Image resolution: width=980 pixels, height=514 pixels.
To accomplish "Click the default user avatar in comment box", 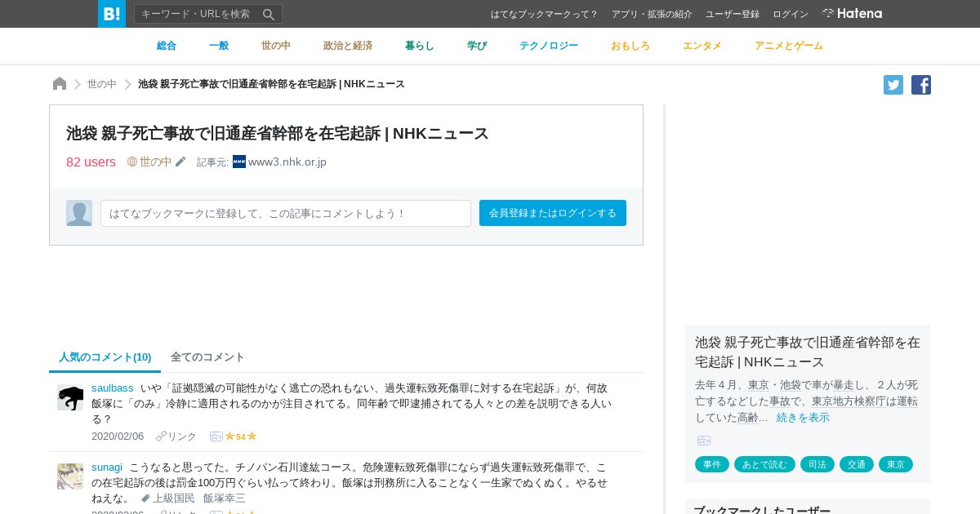I will (79, 213).
